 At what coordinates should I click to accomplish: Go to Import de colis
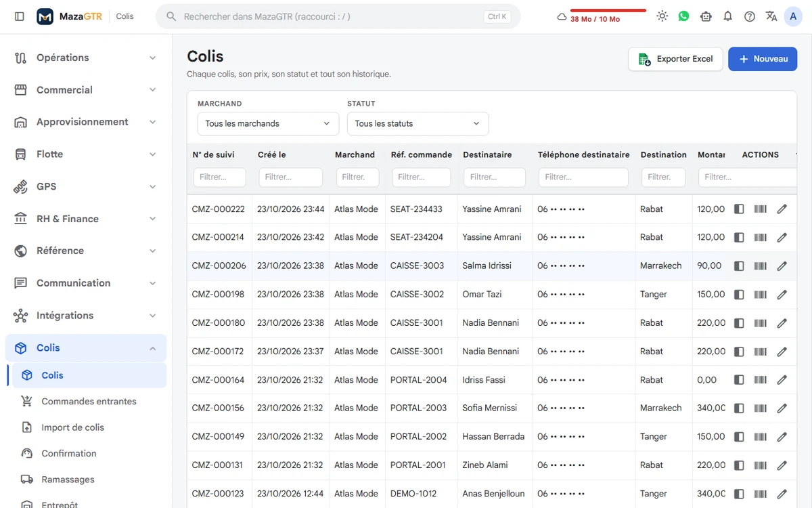[x=89, y=427]
